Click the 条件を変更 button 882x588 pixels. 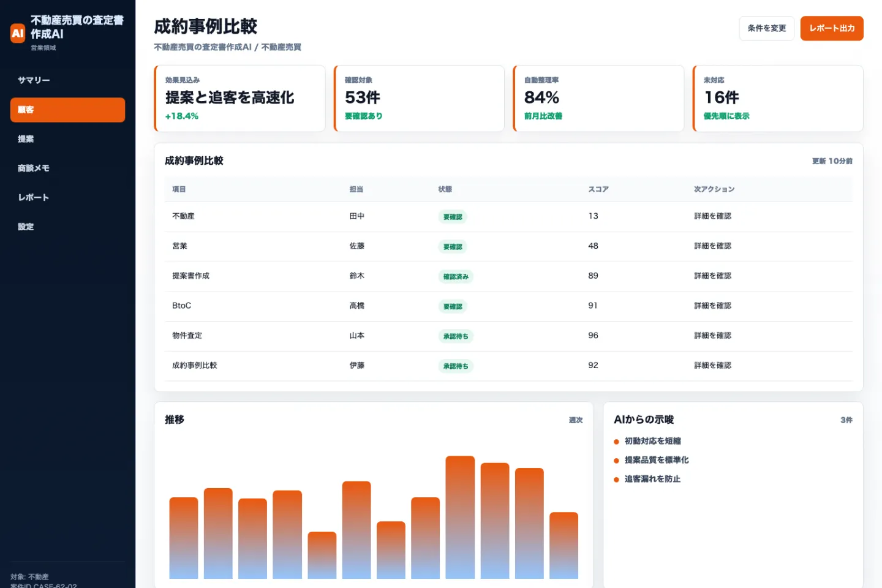click(766, 28)
